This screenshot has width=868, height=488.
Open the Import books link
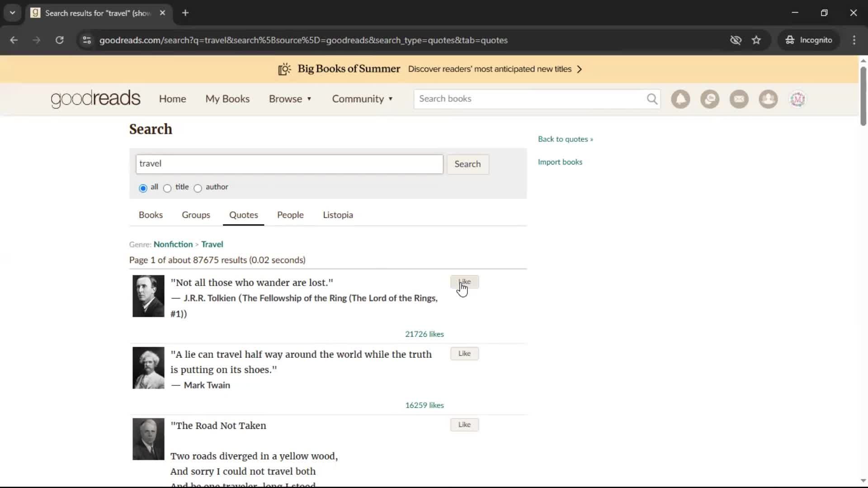(560, 162)
